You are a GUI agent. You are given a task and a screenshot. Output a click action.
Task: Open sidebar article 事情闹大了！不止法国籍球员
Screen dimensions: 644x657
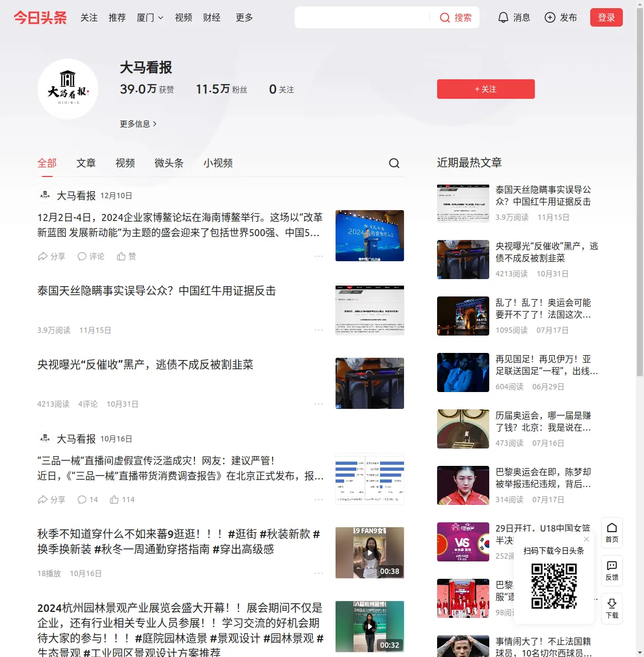tap(544, 647)
